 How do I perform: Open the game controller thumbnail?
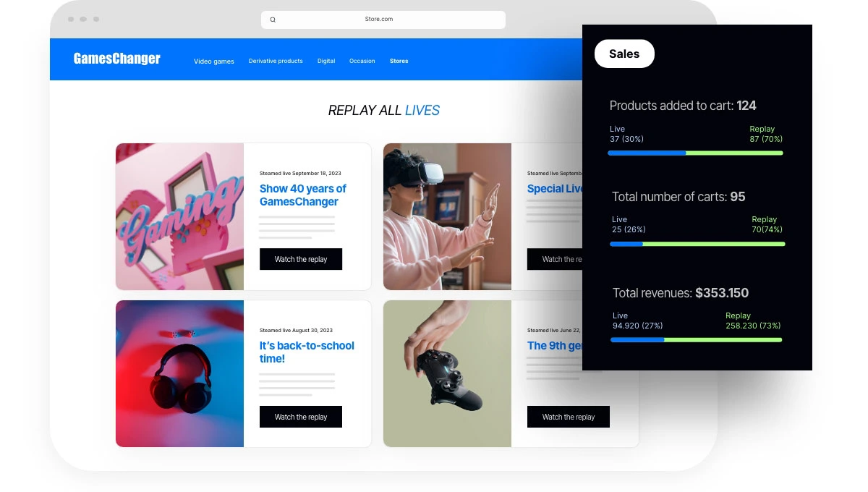447,374
